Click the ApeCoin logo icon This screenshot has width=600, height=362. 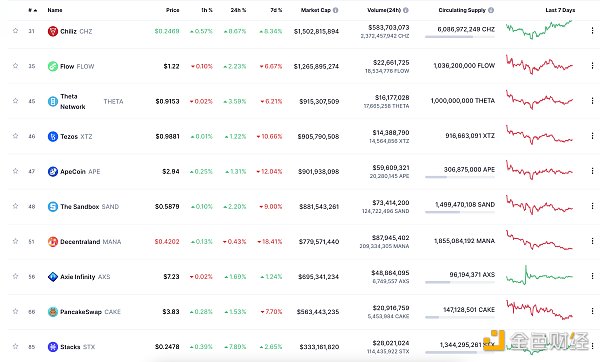53,171
